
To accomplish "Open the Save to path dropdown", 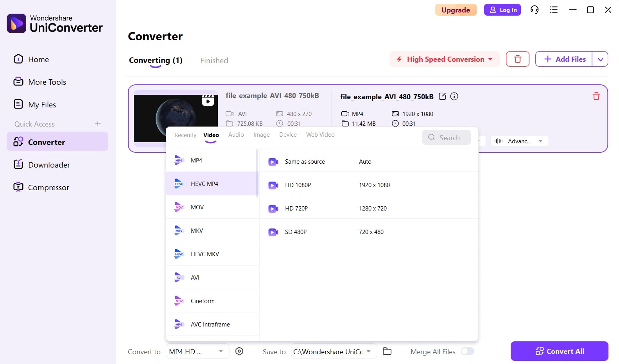I will [x=334, y=352].
